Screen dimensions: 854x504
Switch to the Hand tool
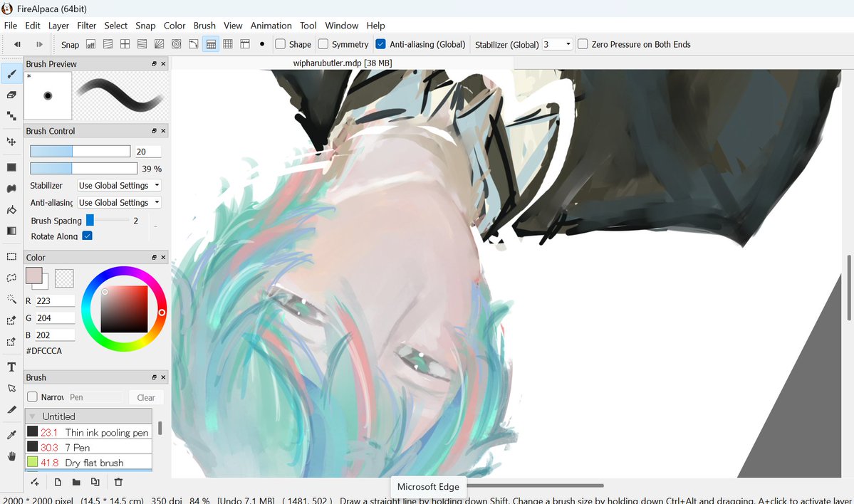coord(11,456)
